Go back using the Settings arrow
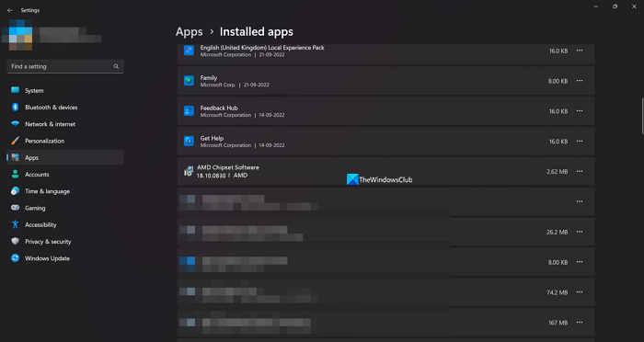Image resolution: width=644 pixels, height=342 pixels. pos(10,10)
